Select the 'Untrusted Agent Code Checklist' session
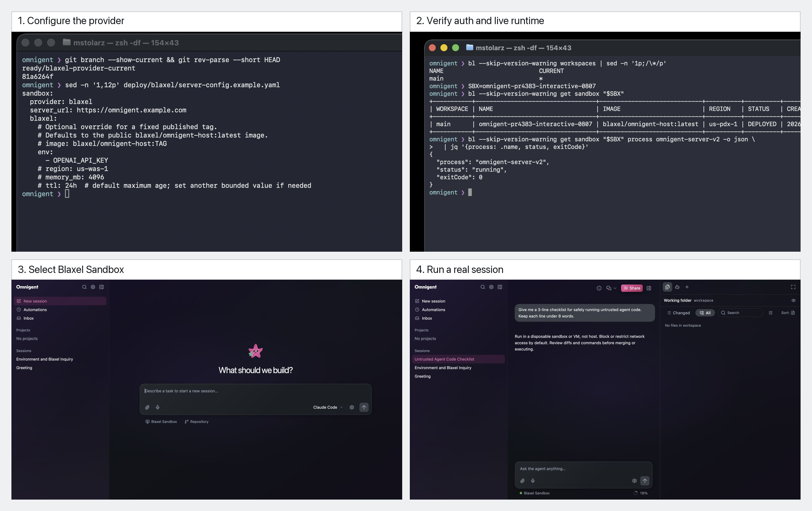This screenshot has width=812, height=511. (x=458, y=359)
